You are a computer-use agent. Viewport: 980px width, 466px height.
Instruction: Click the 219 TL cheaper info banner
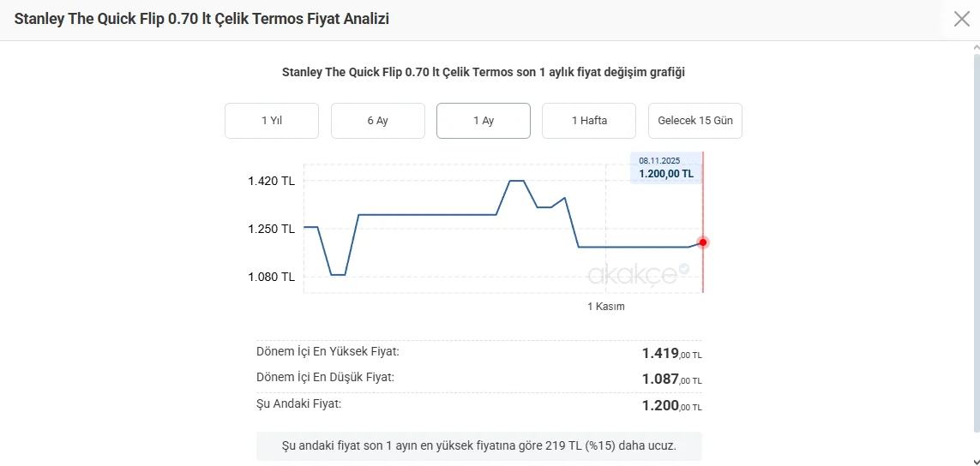click(x=478, y=446)
